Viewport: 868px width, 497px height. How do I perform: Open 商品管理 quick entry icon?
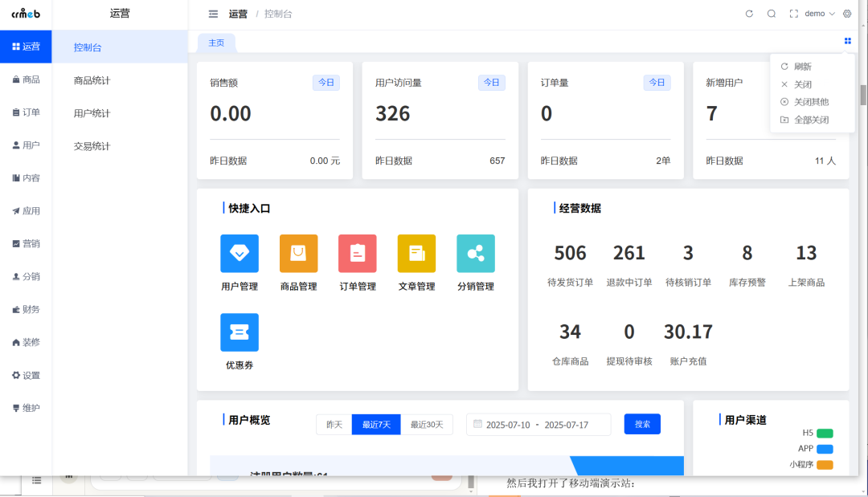coord(297,253)
